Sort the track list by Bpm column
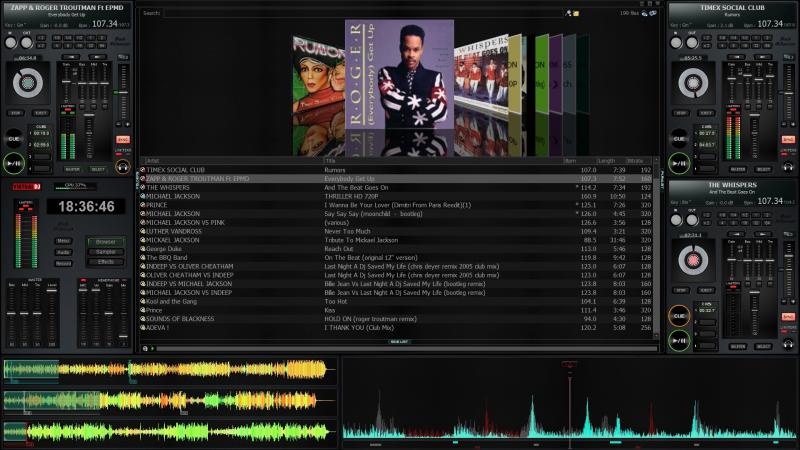The height and width of the screenshot is (450, 800). [571, 160]
